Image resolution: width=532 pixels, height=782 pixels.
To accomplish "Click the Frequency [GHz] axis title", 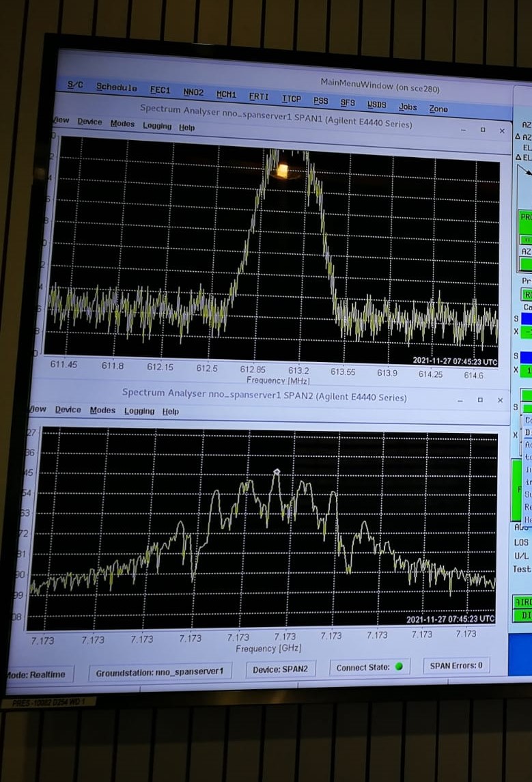I will 269,648.
